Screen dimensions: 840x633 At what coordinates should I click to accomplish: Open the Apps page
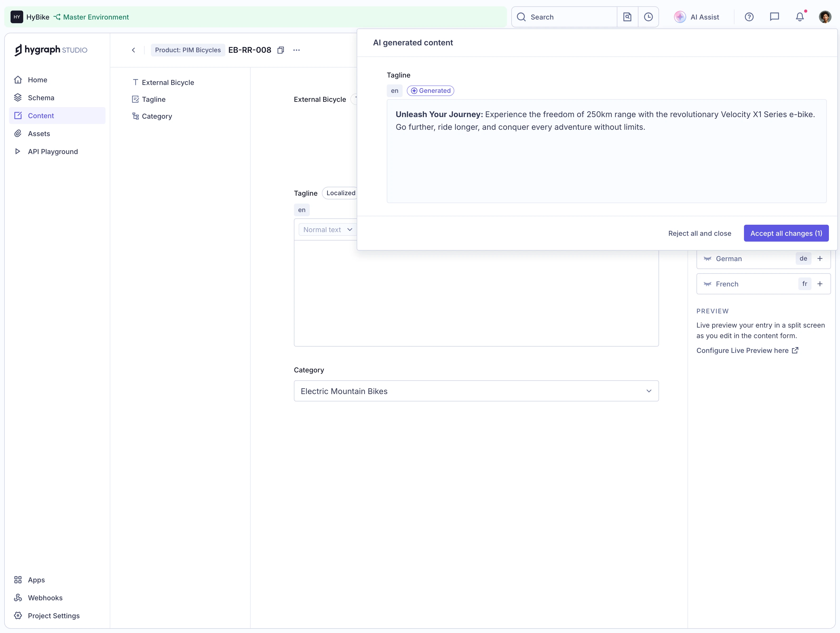click(x=57, y=579)
